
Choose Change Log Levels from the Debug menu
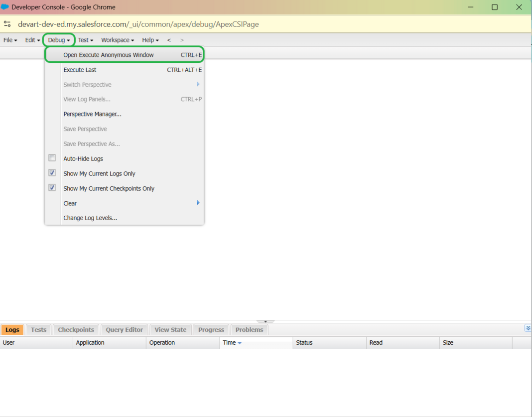tap(90, 218)
